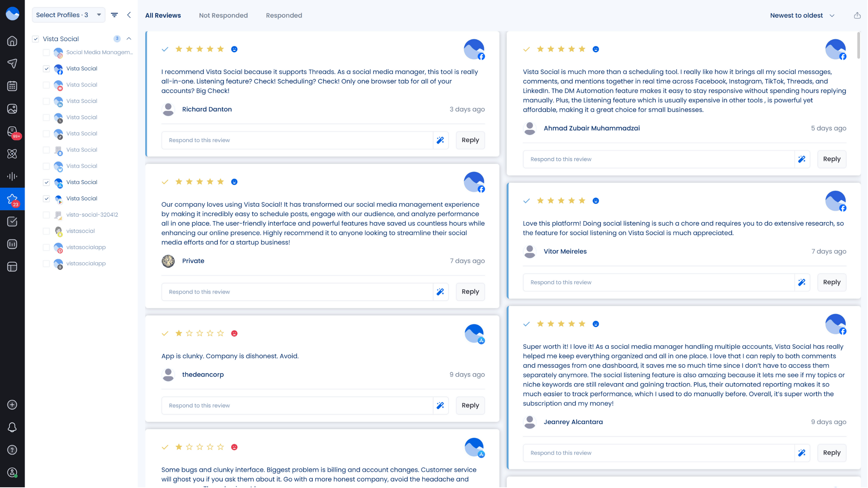The width and height of the screenshot is (868, 488).
Task: Click the export icon at top right
Action: tap(857, 15)
